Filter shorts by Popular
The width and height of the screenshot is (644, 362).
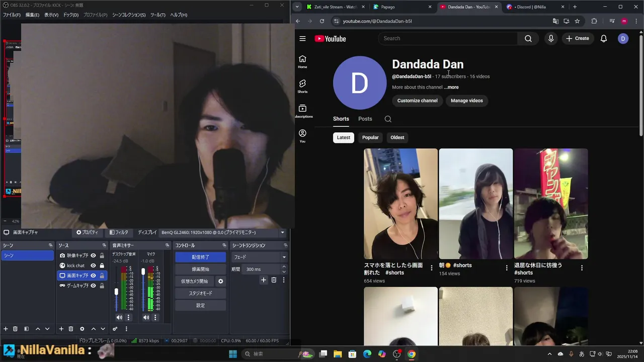click(x=370, y=138)
